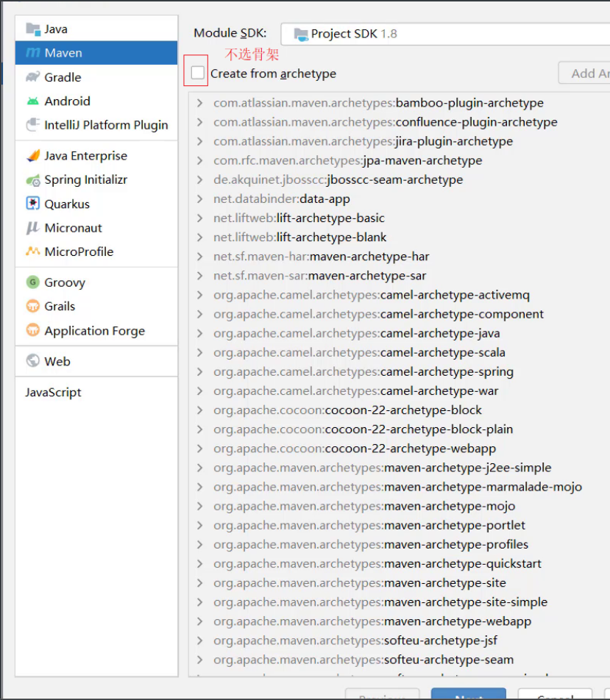This screenshot has width=610, height=700.
Task: Select maven-archetype-har row
Action: [x=400, y=257]
